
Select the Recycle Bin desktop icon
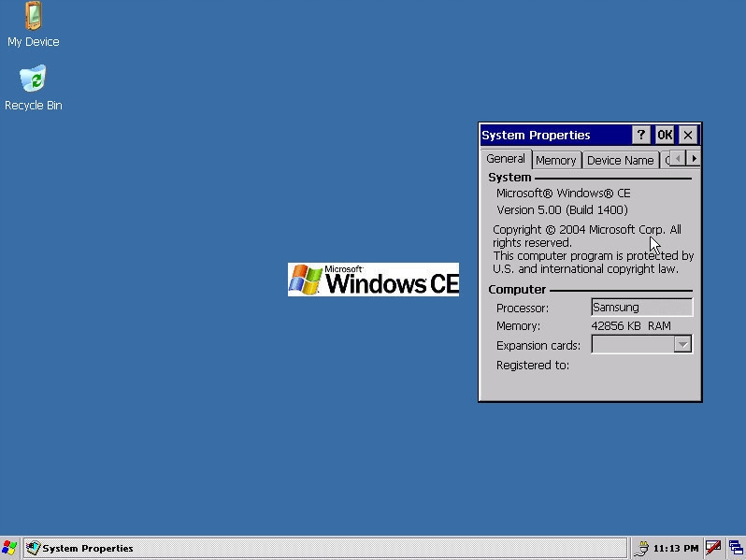(x=34, y=88)
